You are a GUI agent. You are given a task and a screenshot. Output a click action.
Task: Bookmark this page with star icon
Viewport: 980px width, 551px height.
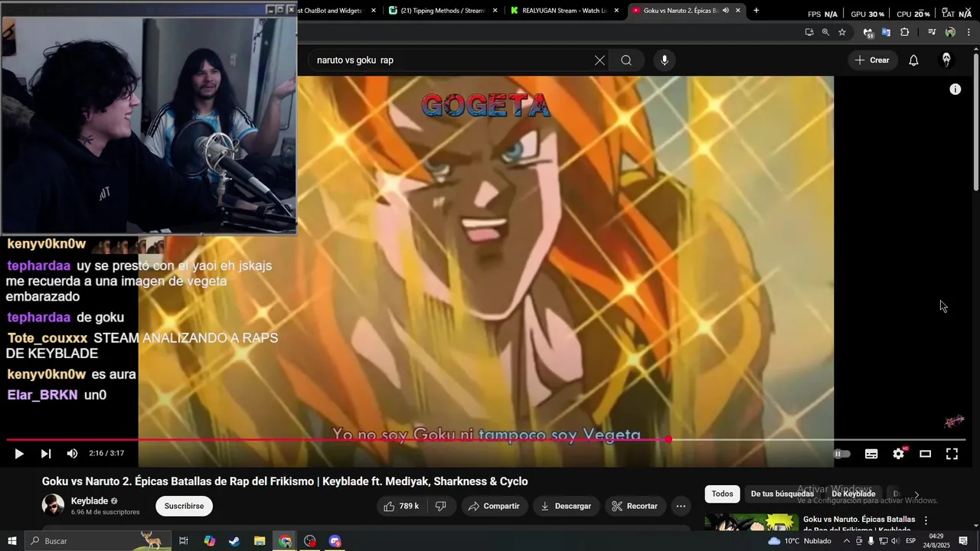[842, 32]
